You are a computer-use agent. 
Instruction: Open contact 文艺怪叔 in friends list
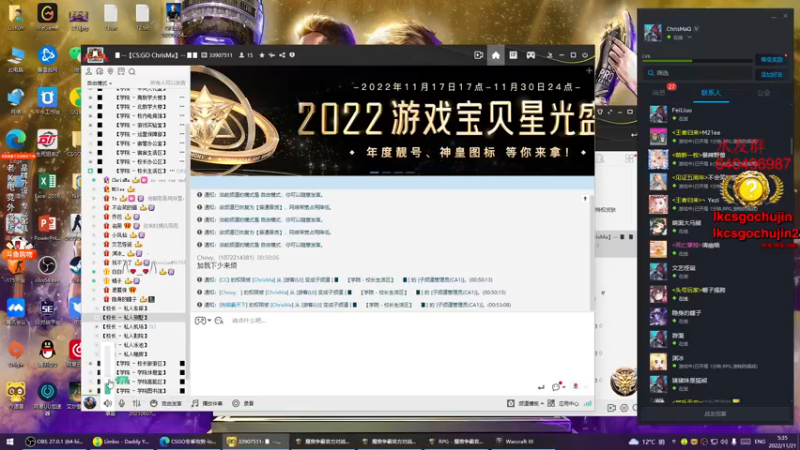point(714,271)
